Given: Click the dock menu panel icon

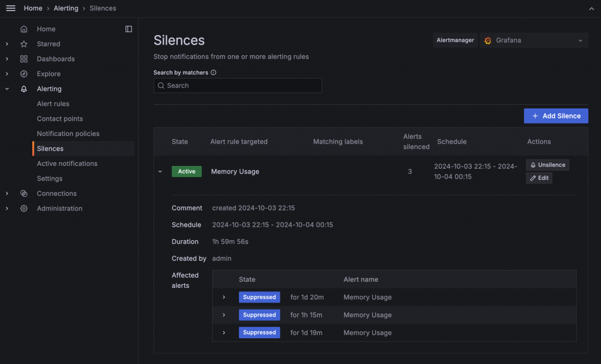Looking at the screenshot, I should [129, 29].
